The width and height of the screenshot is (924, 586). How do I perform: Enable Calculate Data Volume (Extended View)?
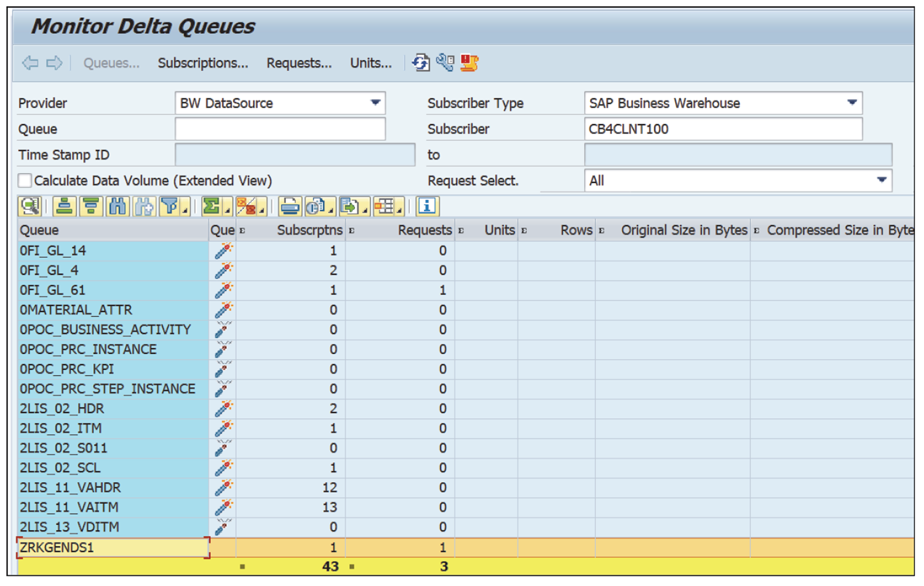click(x=24, y=181)
